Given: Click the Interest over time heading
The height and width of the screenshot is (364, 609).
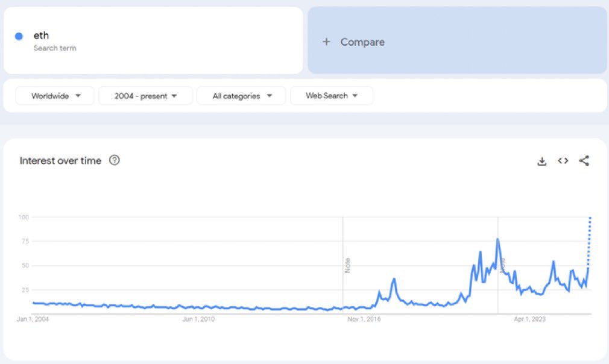Looking at the screenshot, I should tap(60, 161).
